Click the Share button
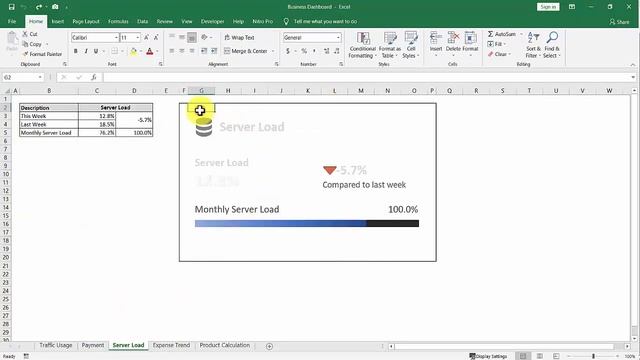640x360 pixels. click(x=619, y=22)
